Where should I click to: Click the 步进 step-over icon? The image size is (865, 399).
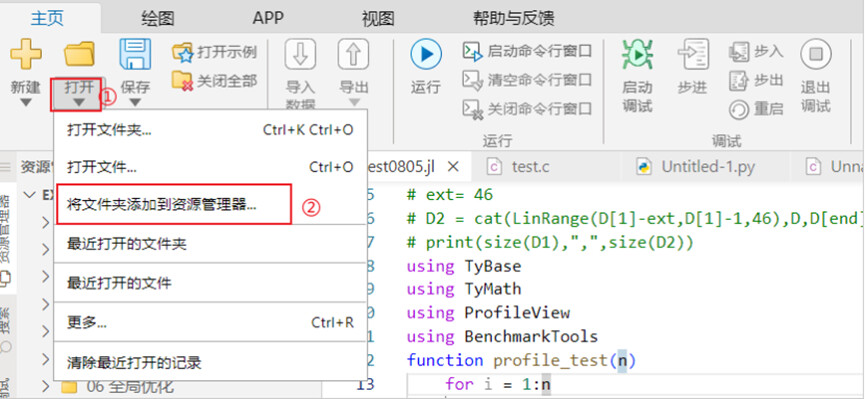pyautogui.click(x=692, y=54)
